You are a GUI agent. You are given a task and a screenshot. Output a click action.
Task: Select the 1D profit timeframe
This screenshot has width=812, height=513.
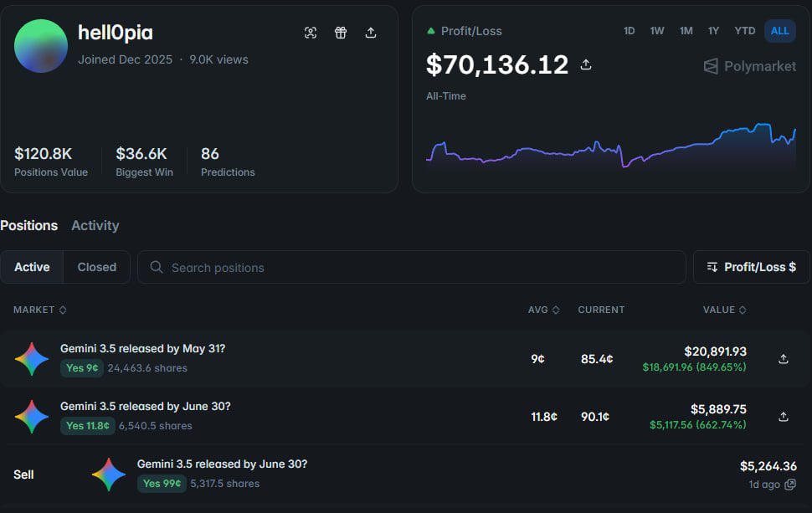click(629, 30)
